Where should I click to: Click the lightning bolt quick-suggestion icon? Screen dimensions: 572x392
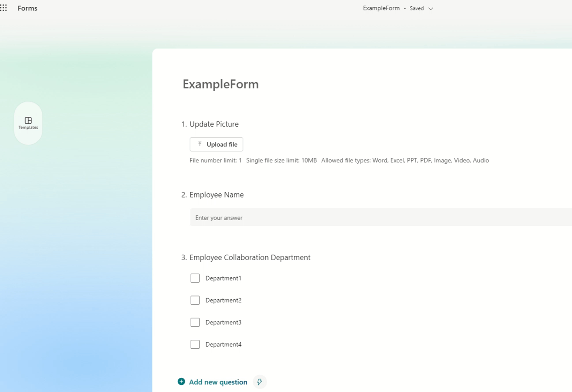(x=260, y=382)
